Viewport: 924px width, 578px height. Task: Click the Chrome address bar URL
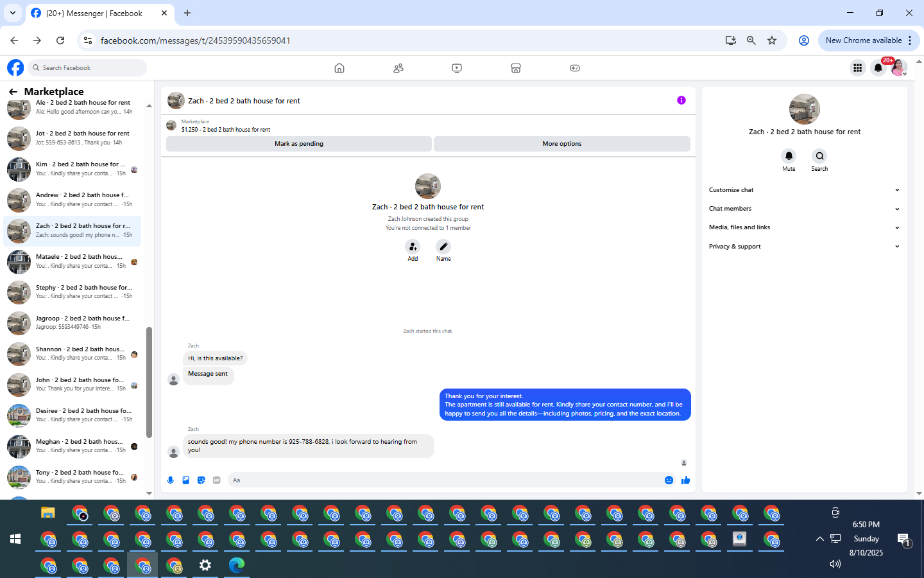tap(195, 40)
